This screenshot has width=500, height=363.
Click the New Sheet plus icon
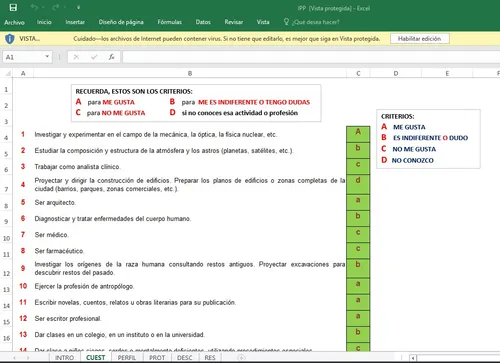pos(241,358)
